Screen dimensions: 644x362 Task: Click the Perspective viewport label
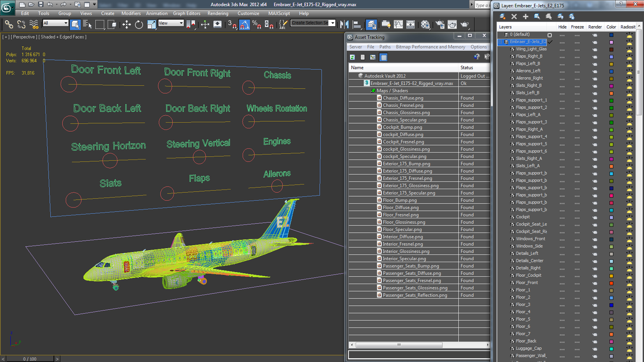point(24,37)
